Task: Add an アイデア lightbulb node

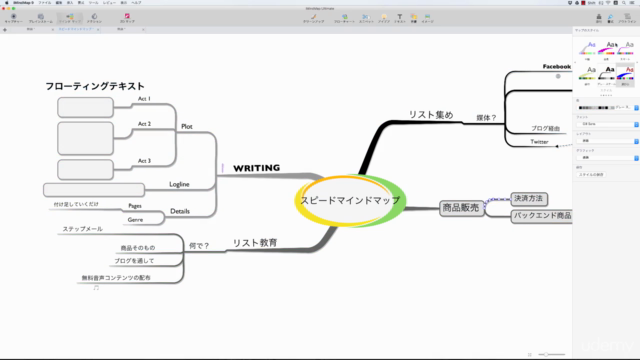Action: point(384,18)
